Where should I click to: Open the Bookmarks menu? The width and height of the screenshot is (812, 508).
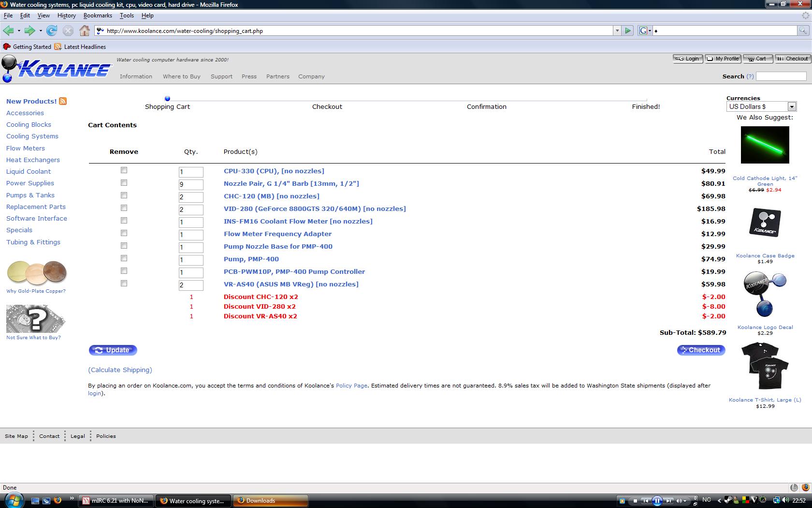[98, 15]
